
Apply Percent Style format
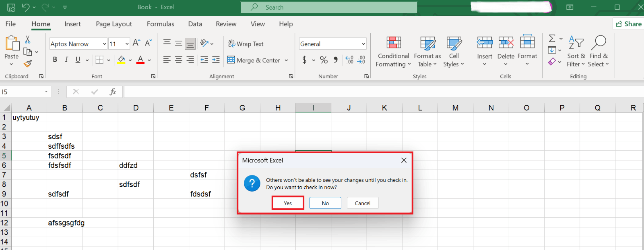(x=324, y=60)
